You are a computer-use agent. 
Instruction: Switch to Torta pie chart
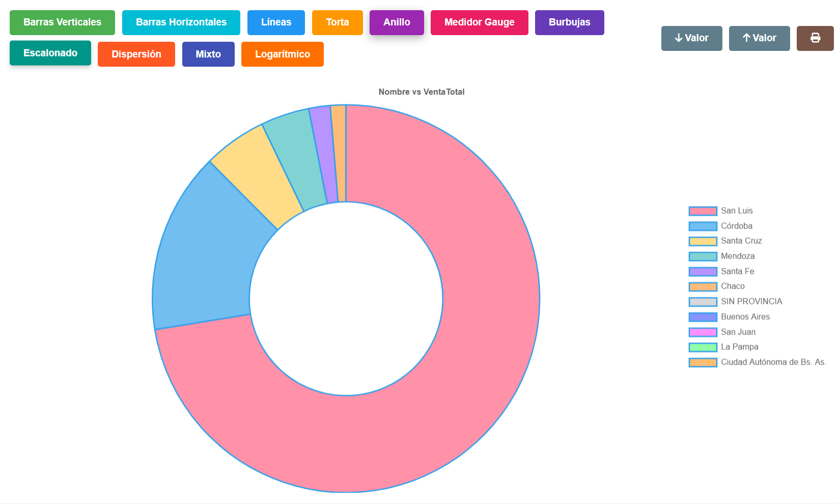(337, 22)
